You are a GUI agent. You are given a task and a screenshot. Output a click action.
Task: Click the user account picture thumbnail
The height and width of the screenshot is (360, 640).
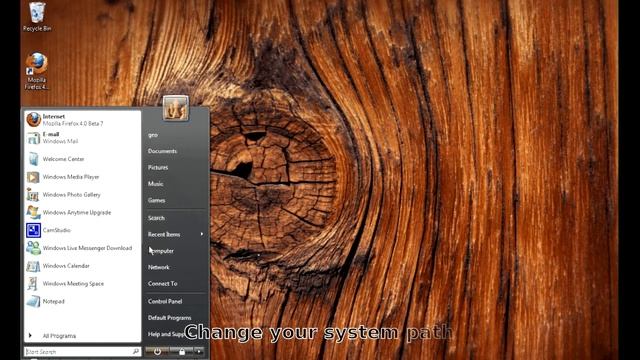click(176, 108)
